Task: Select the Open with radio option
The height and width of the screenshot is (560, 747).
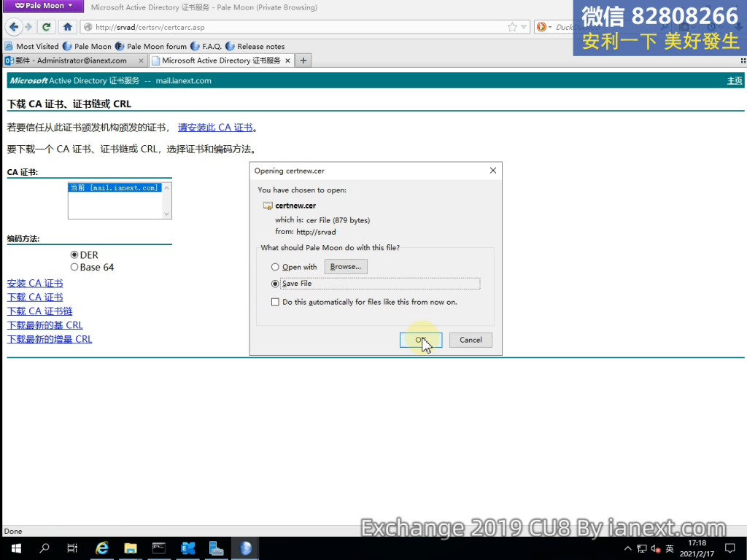Action: coord(275,268)
